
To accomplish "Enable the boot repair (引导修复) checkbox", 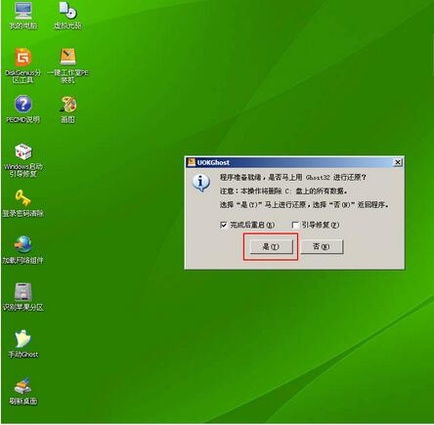I will (x=295, y=225).
